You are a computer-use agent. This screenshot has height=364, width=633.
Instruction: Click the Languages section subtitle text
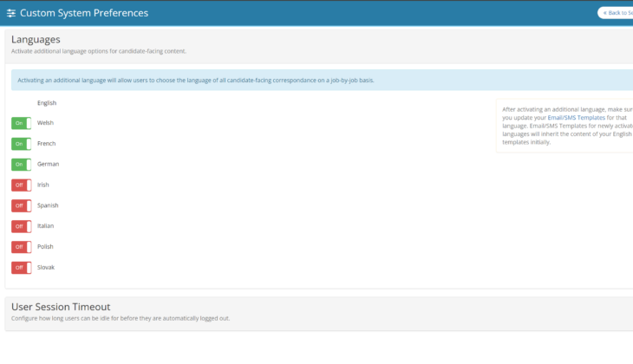(x=99, y=51)
